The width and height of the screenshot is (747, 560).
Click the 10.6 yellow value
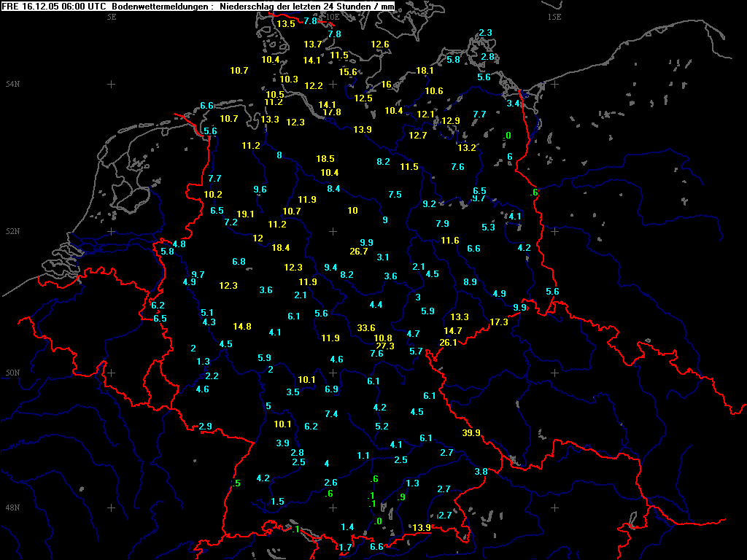(x=434, y=90)
